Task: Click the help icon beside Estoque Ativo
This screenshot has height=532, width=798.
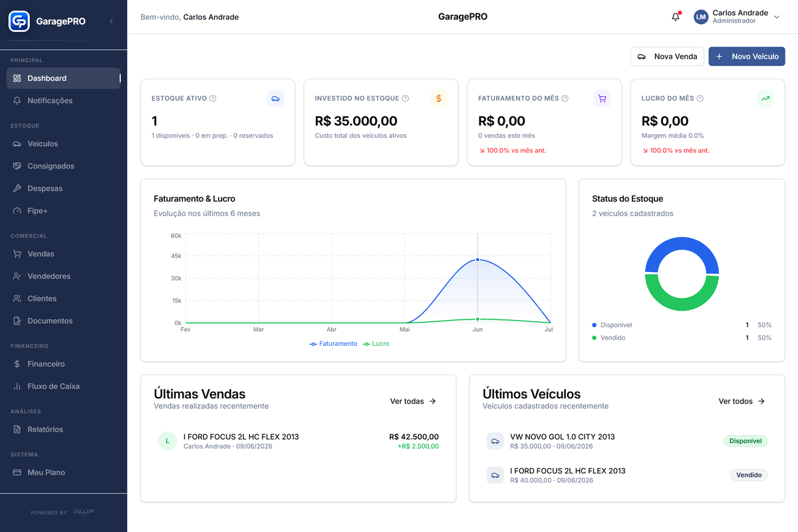Action: (x=213, y=98)
